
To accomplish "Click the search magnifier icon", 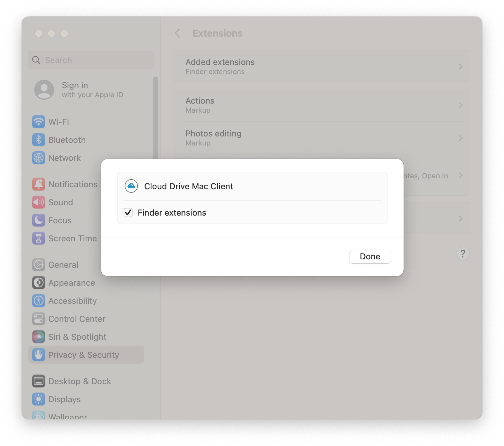I will [x=36, y=60].
